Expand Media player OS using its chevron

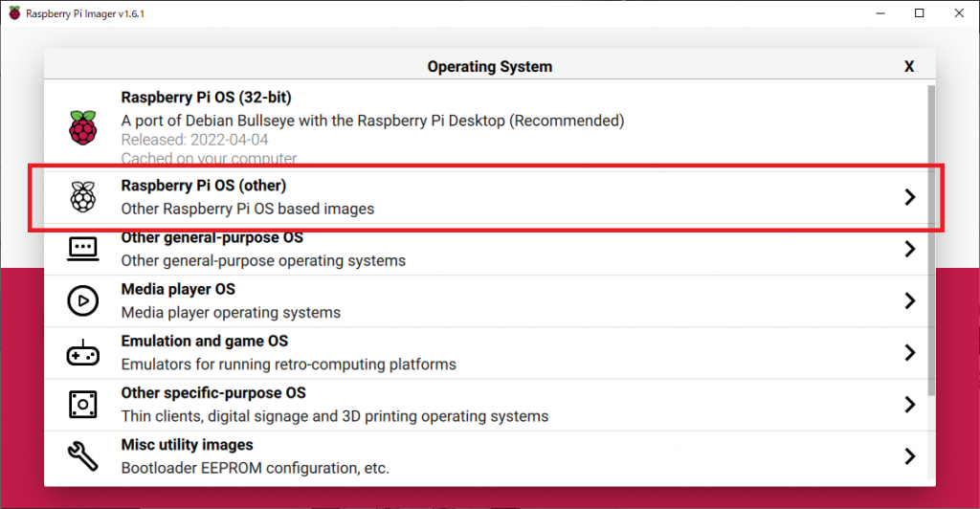[910, 300]
